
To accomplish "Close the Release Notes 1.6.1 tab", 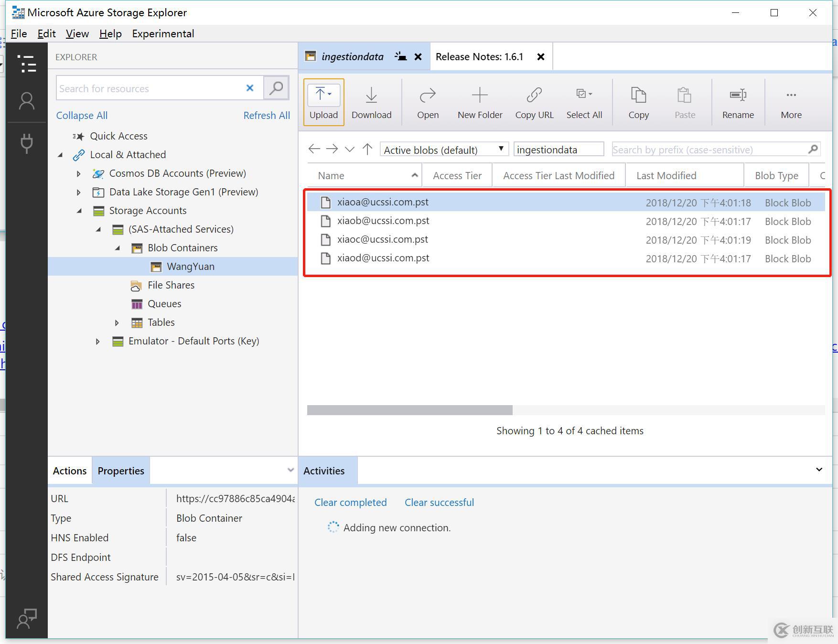I will pyautogui.click(x=541, y=57).
